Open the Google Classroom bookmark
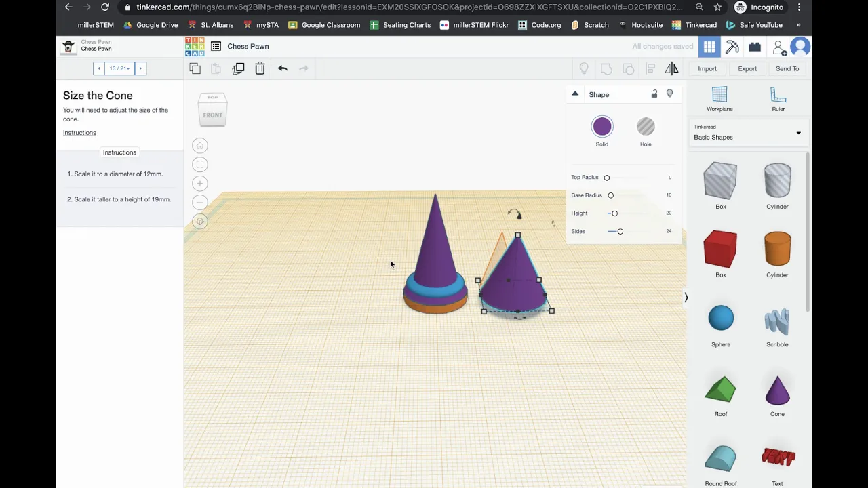This screenshot has height=488, width=868. (324, 25)
